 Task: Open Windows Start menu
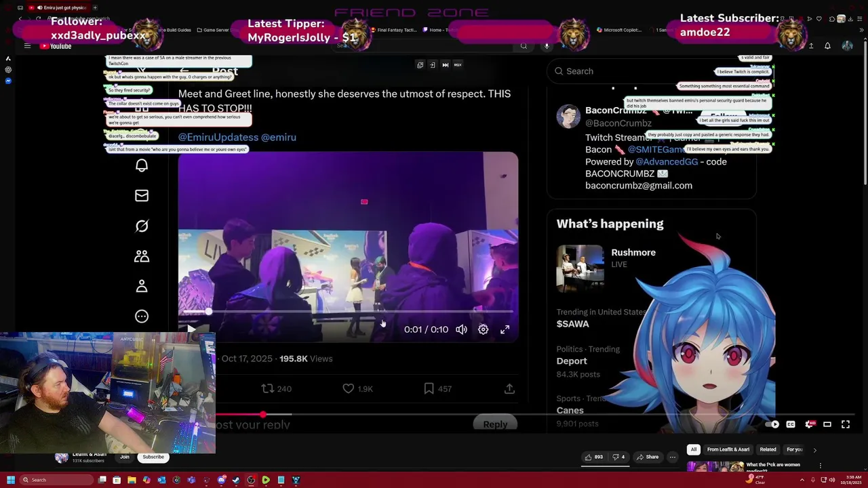point(10,480)
